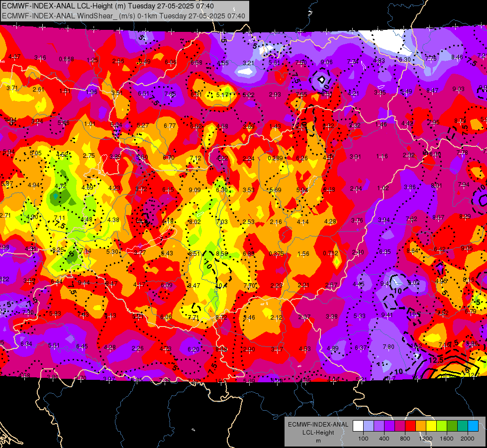Image resolution: width=487 pixels, height=448 pixels.
Task: Click the pale periwinkle legend swatch
Action: pyautogui.click(x=368, y=426)
